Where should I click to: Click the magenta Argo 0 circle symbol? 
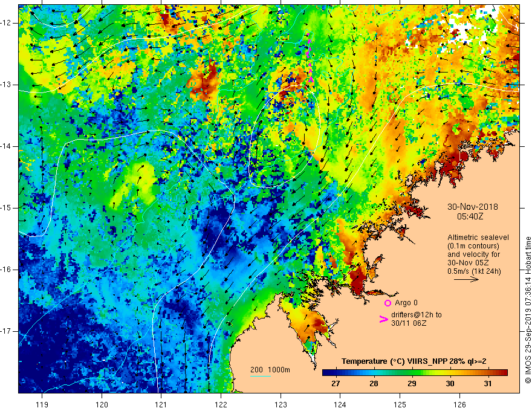click(388, 303)
